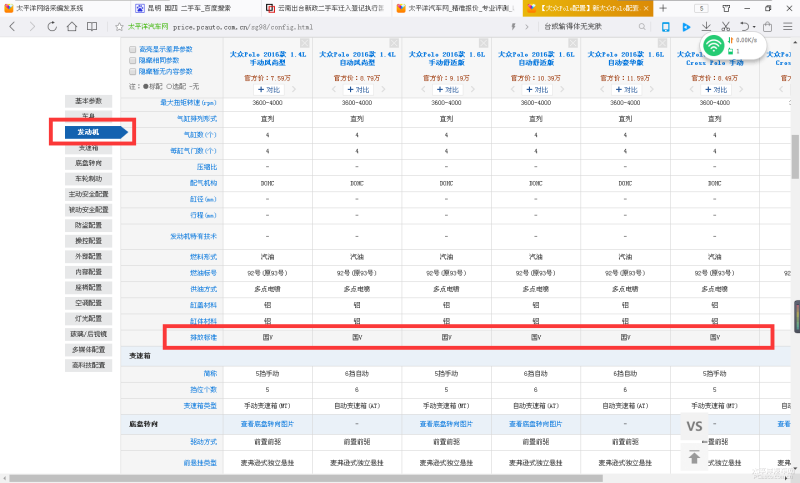The width and height of the screenshot is (800, 483).
Task: Move the Cross Polo 手动 column left
Action: click(692, 89)
